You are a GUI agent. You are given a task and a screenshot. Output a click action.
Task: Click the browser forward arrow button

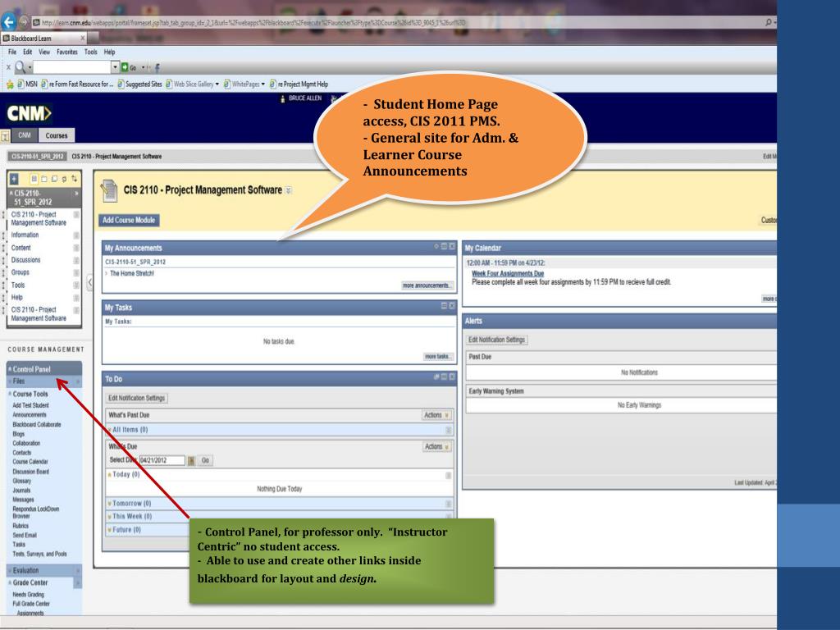tap(24, 22)
